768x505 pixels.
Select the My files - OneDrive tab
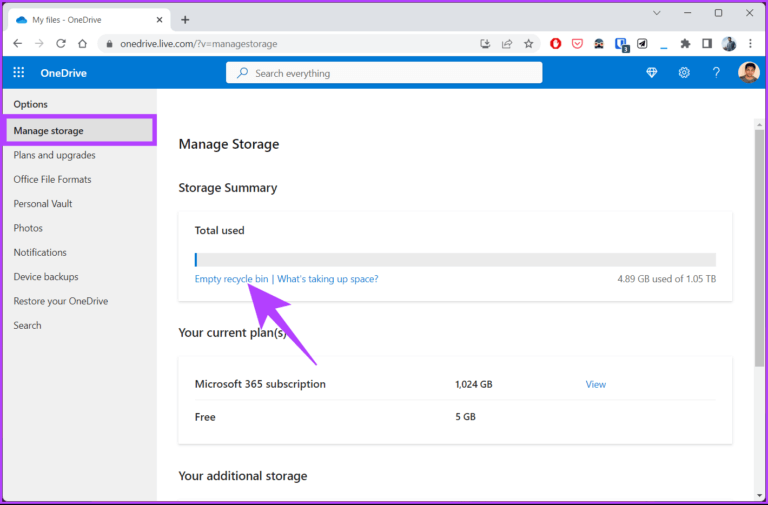point(89,20)
